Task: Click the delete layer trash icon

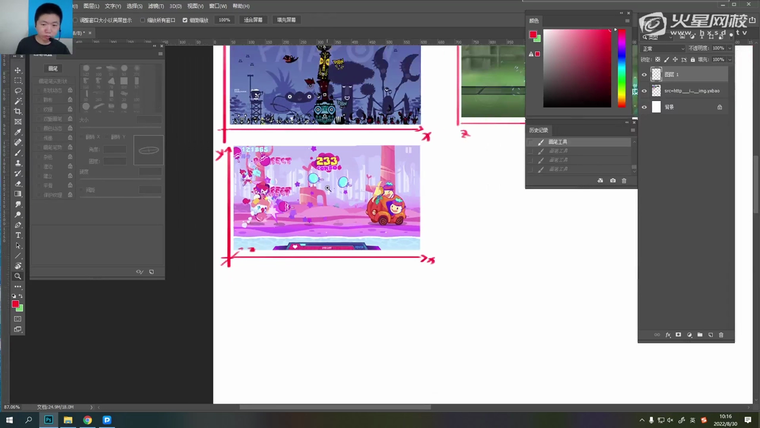Action: (x=721, y=335)
